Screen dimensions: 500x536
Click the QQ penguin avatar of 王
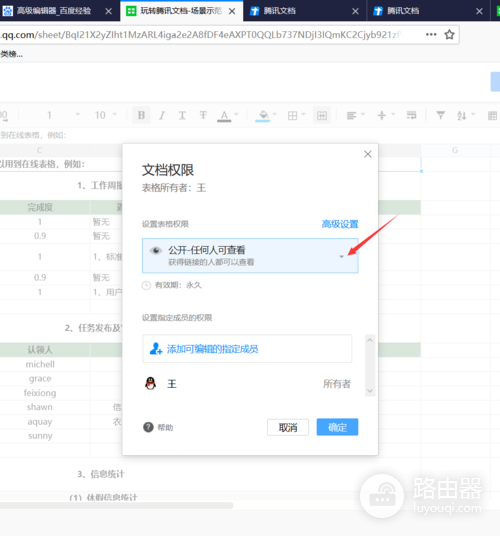point(150,384)
